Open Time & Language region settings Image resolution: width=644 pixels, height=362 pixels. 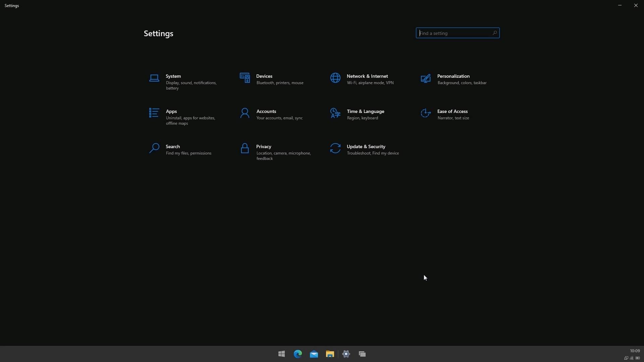pos(366,114)
